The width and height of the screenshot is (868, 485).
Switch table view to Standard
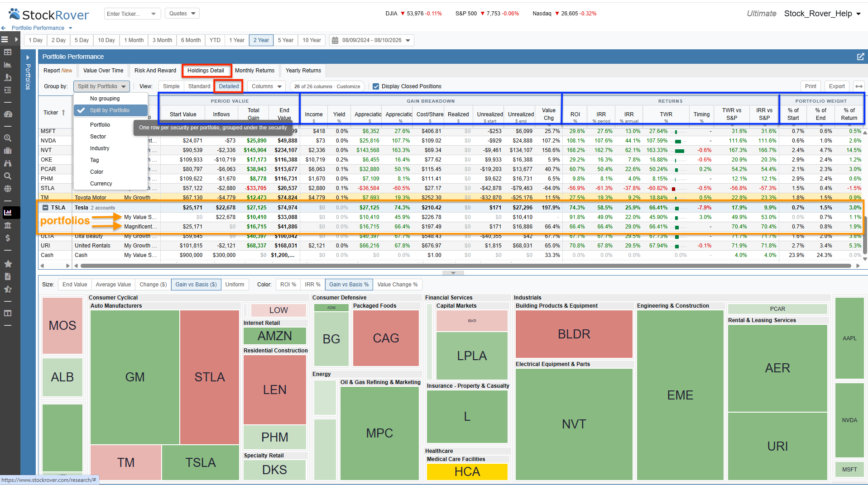coord(199,86)
